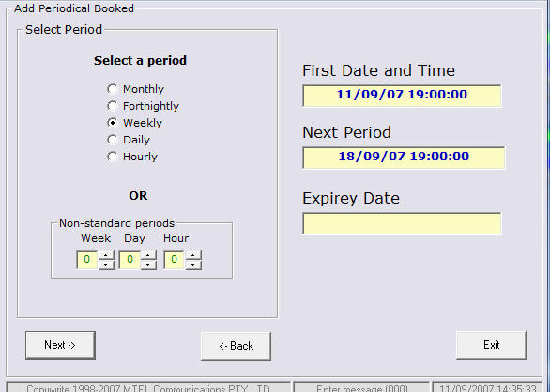Decrease the Week spinner value

106,265
